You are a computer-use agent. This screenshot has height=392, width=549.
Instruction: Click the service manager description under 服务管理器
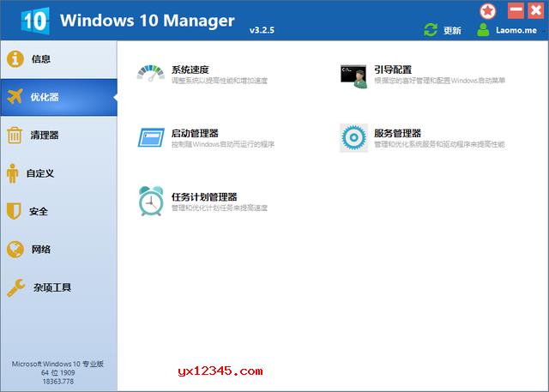(439, 144)
